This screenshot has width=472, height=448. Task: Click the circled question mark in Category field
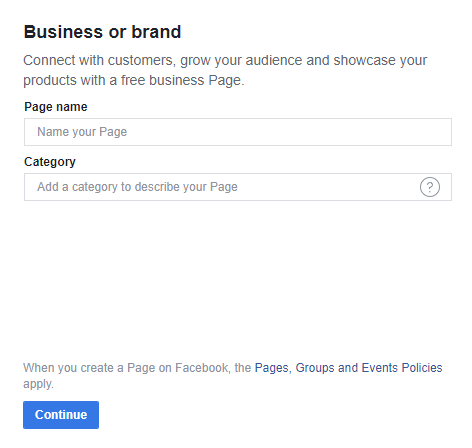point(430,187)
